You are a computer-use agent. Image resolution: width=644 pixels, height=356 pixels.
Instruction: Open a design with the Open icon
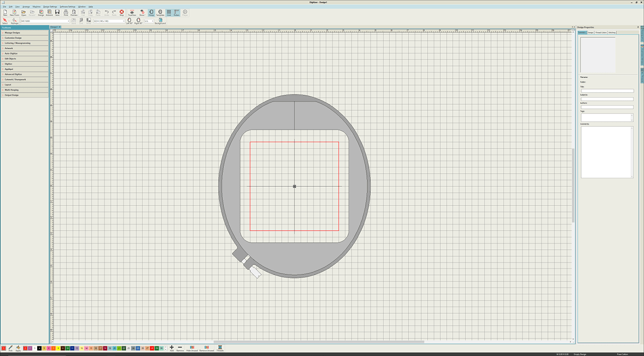coord(24,13)
